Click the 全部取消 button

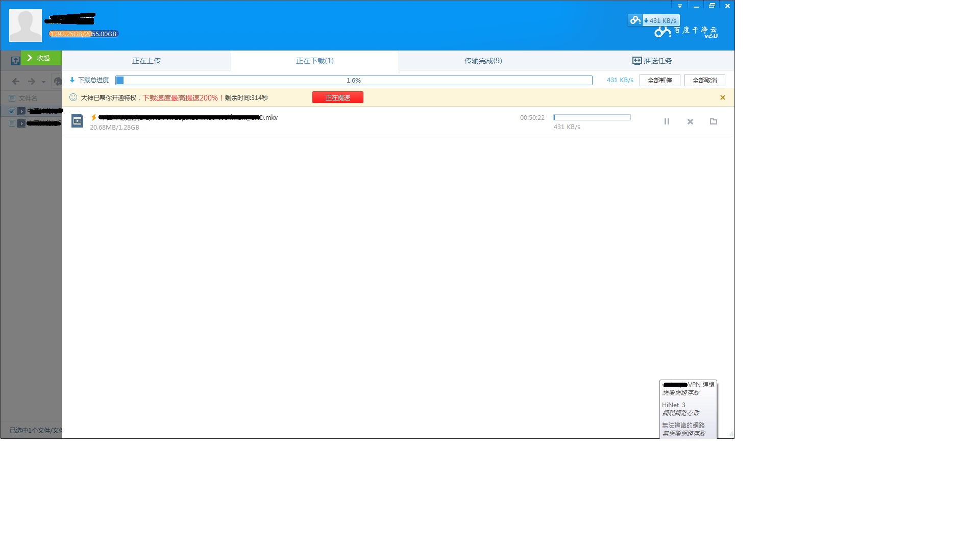click(x=705, y=80)
